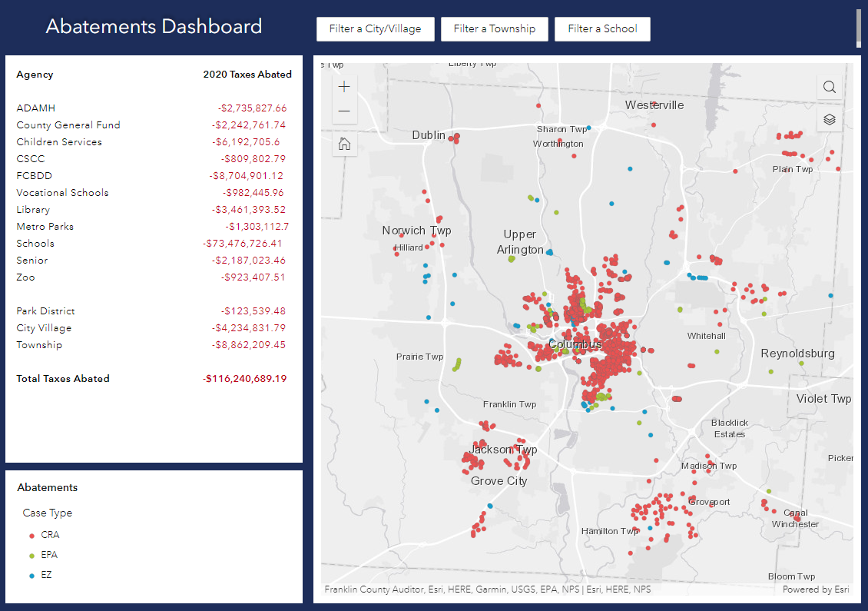Click the ADAMH agency row label
Image resolution: width=868 pixels, height=611 pixels.
tap(36, 108)
